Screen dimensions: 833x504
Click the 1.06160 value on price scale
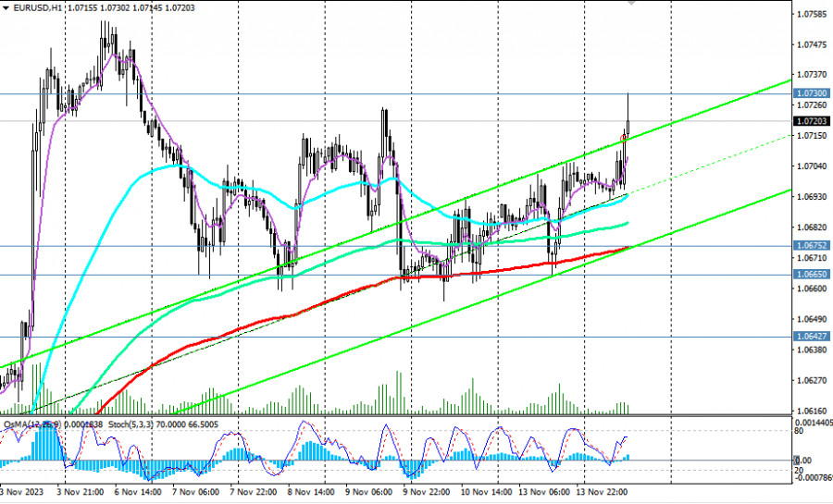click(x=813, y=412)
